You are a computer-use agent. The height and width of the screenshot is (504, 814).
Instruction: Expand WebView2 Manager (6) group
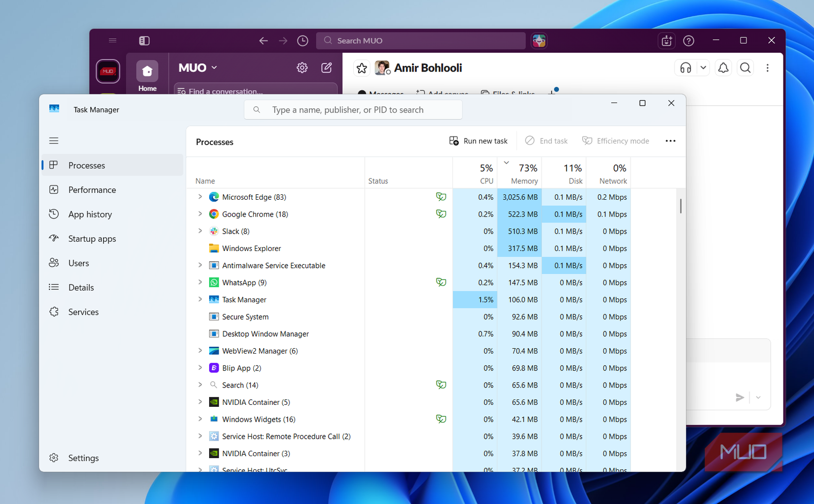(x=200, y=351)
